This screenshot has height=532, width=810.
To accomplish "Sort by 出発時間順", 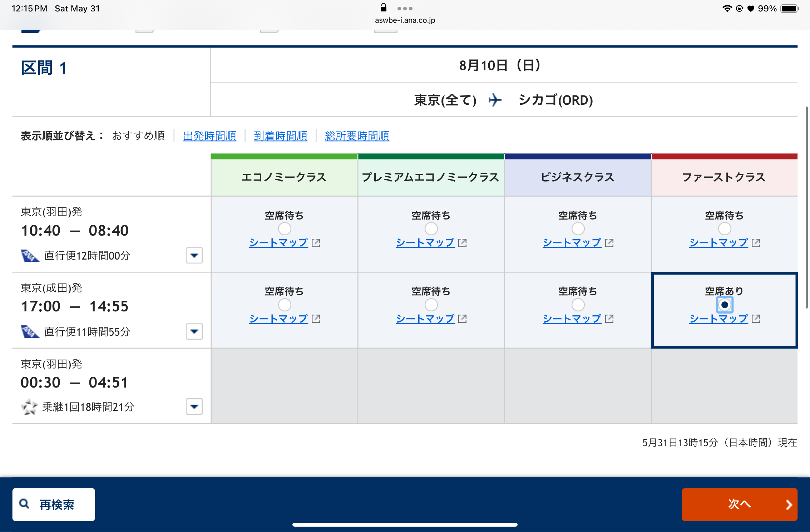I will tap(209, 136).
